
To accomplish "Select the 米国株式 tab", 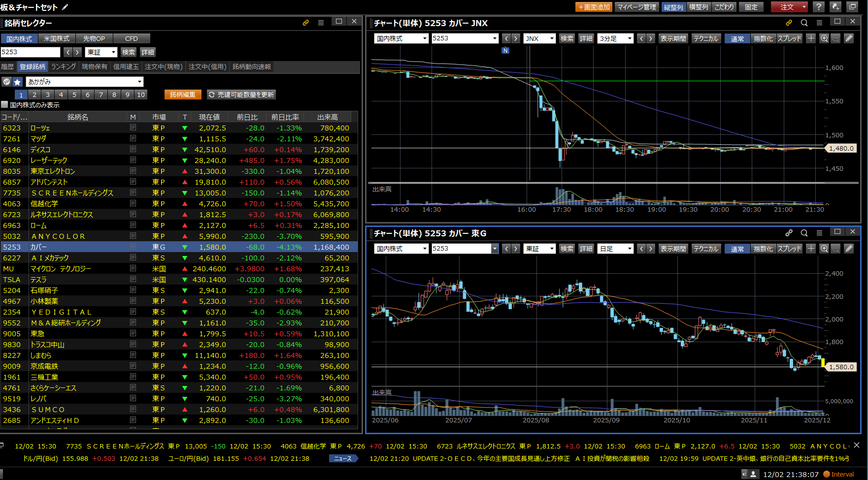I will (x=57, y=38).
